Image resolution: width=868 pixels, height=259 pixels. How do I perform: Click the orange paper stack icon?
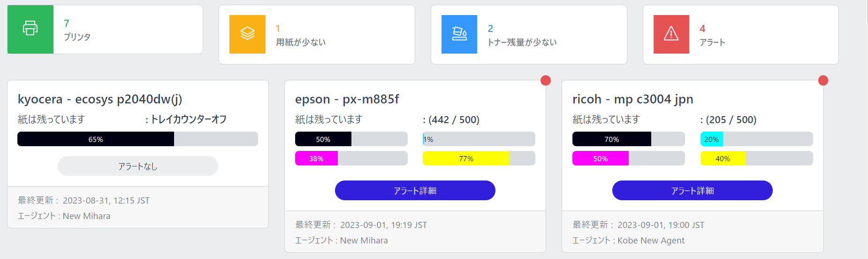[247, 34]
